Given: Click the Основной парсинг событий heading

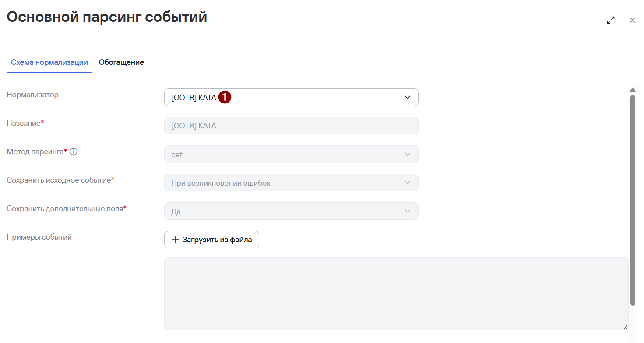Looking at the screenshot, I should pos(107,18).
